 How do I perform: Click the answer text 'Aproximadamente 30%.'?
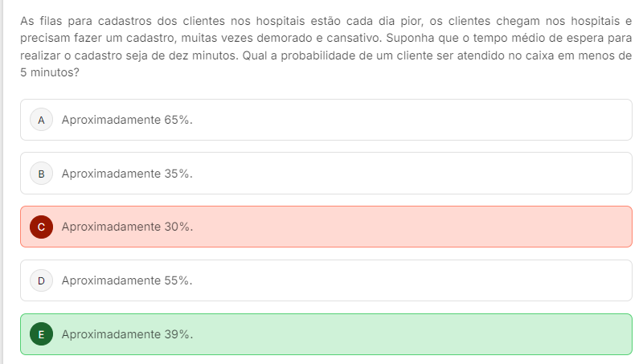(127, 227)
